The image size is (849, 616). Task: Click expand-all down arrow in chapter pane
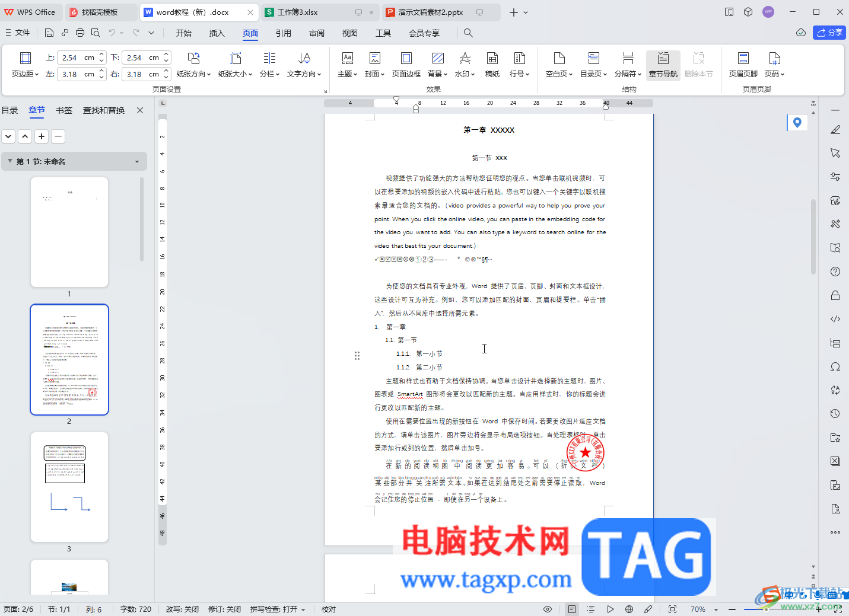(x=8, y=136)
